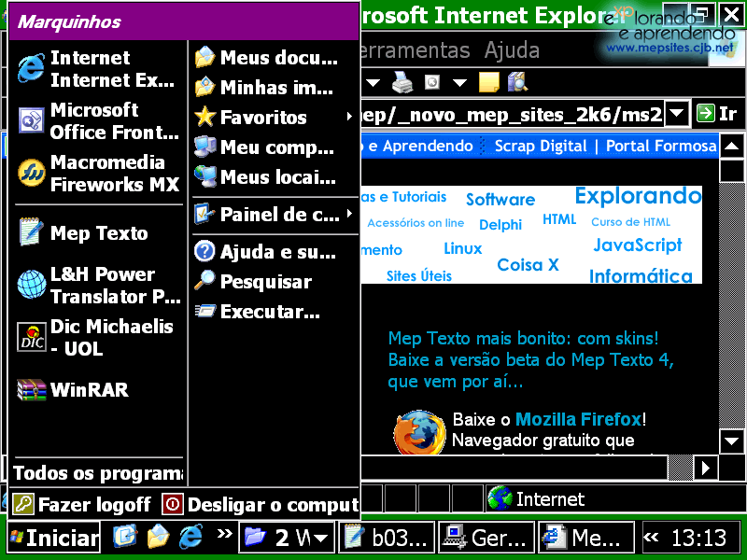This screenshot has width=747, height=560.
Task: Open Minhas imagens folder
Action: [x=275, y=87]
